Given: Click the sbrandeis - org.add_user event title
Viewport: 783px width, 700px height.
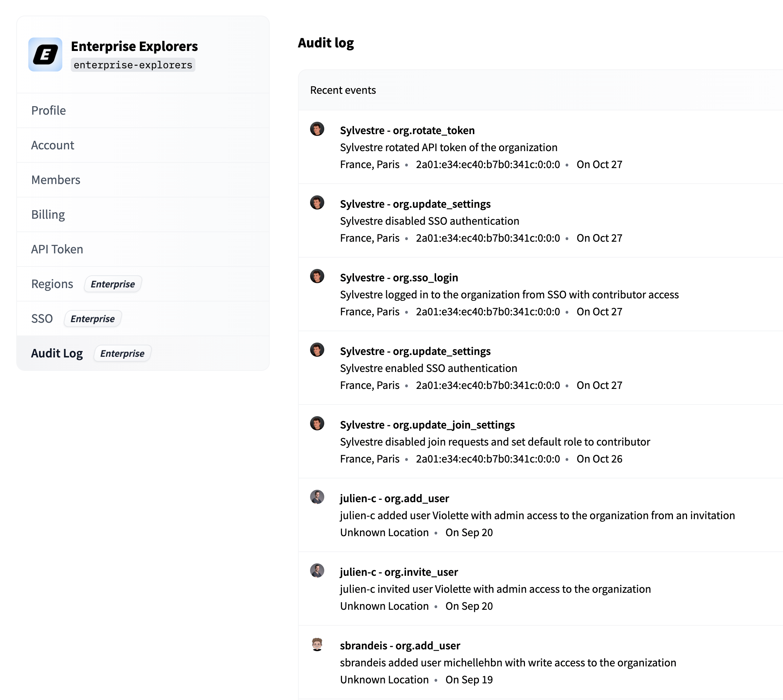Looking at the screenshot, I should [x=400, y=646].
